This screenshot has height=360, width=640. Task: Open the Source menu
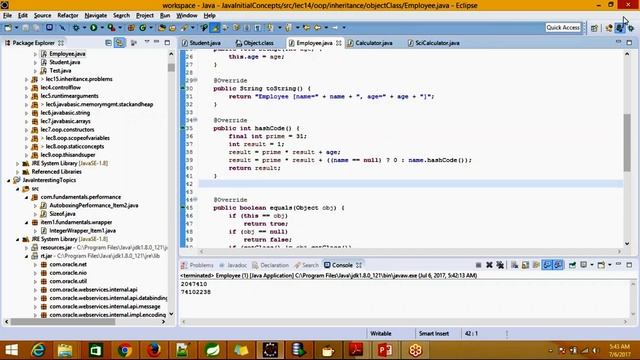tap(42, 16)
